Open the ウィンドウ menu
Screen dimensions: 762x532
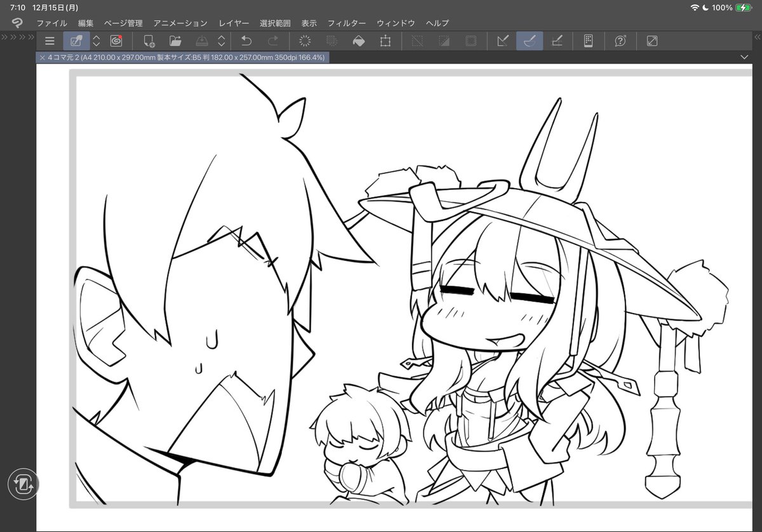click(x=396, y=23)
